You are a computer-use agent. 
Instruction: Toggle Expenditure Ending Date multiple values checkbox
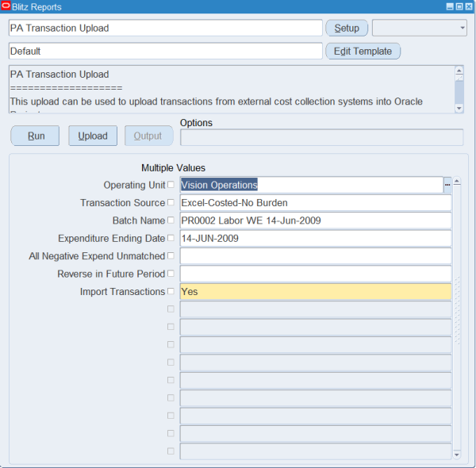coord(171,238)
